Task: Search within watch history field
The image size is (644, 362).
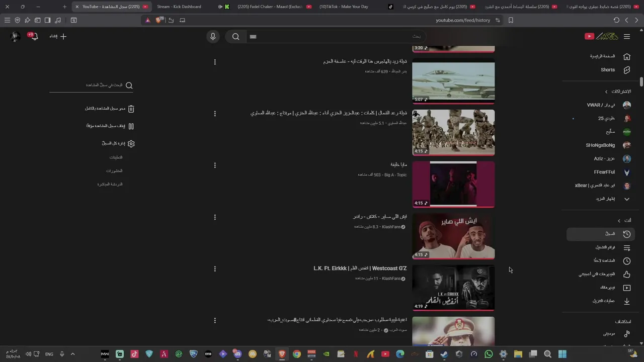Action: click(x=91, y=85)
